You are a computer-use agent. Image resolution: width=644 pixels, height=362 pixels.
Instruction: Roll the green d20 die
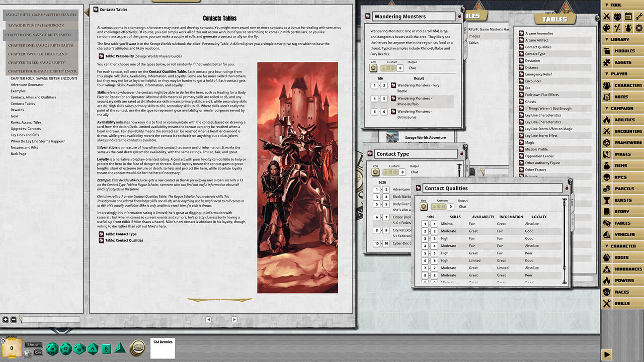[52, 348]
